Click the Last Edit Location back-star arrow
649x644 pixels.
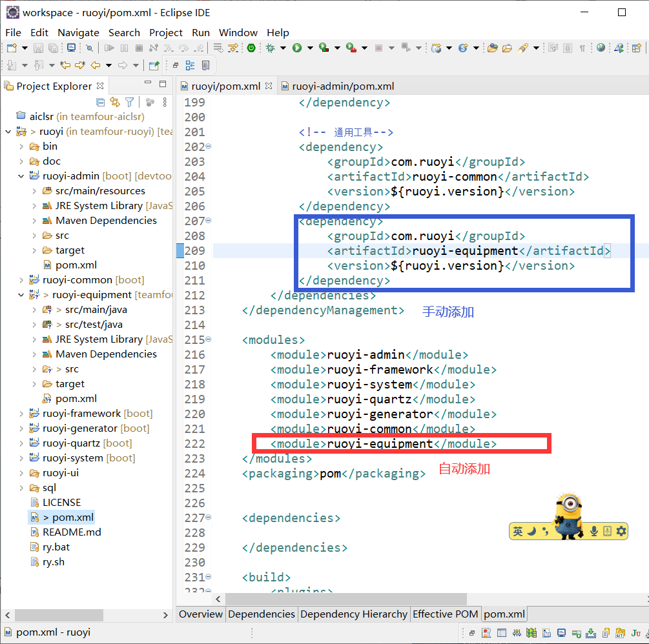point(65,65)
